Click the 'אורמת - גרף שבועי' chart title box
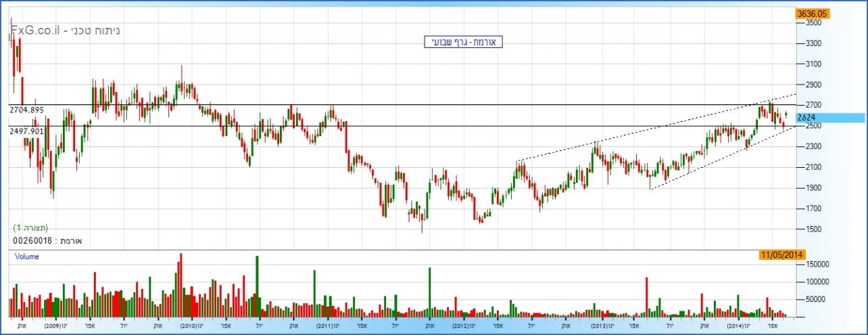Image resolution: width=868 pixels, height=335 pixels. pos(460,43)
